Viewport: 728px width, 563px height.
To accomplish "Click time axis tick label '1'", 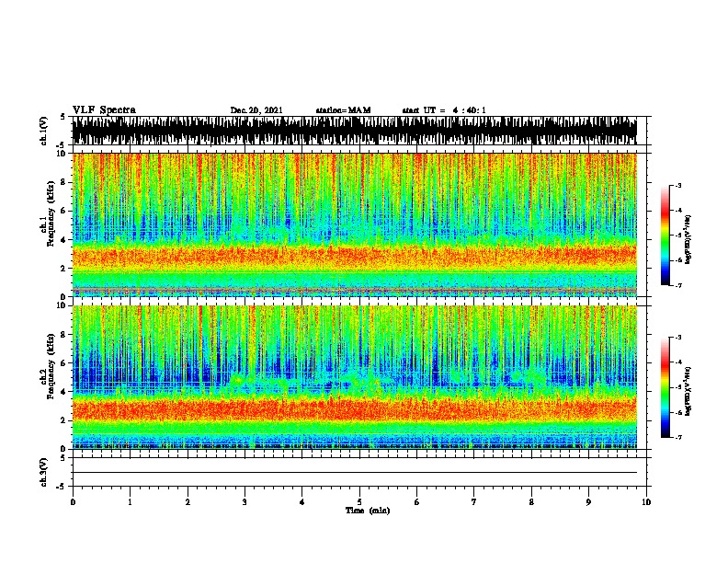I will (130, 501).
